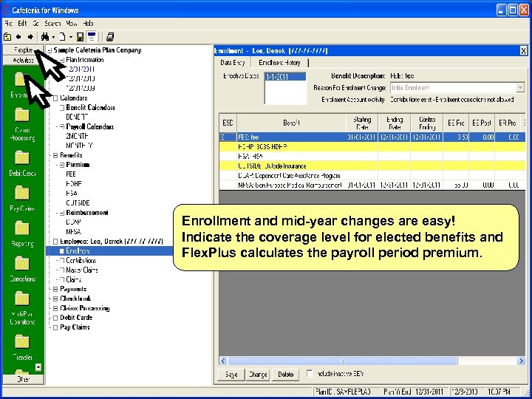Click the enrollment grid horizontal scrollbar thumb
The height and width of the screenshot is (399, 532).
(x=342, y=361)
